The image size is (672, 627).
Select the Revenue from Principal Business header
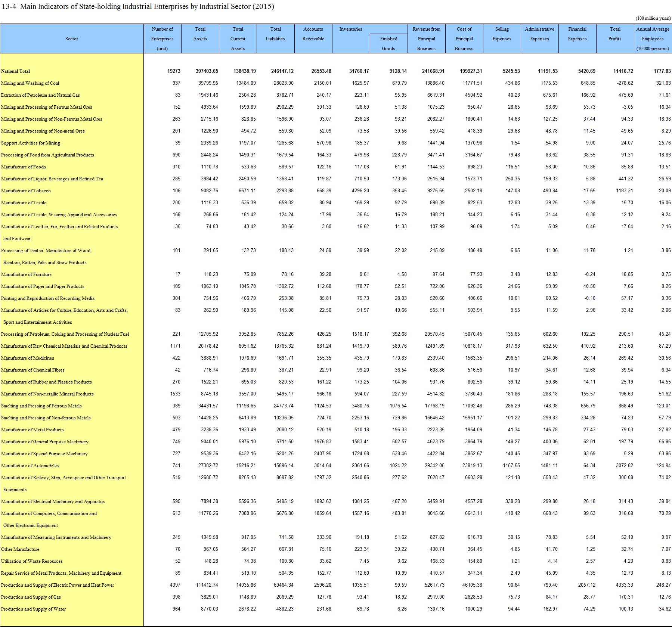[x=426, y=39]
